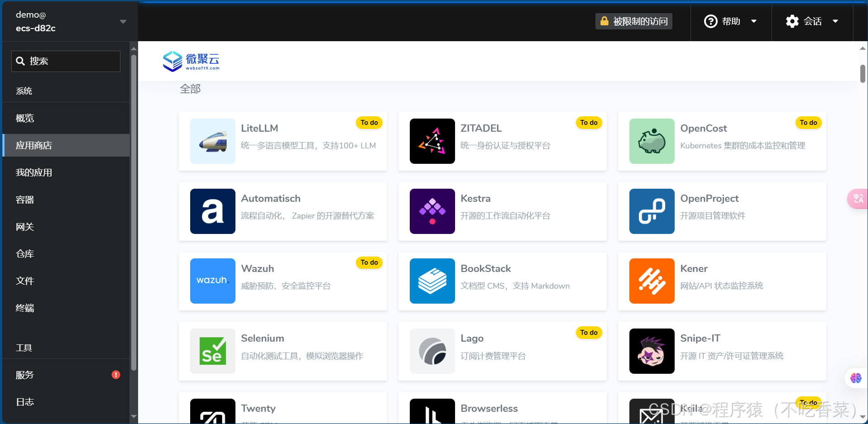Open the ZITADEL app icon
The image size is (868, 424).
point(432,141)
